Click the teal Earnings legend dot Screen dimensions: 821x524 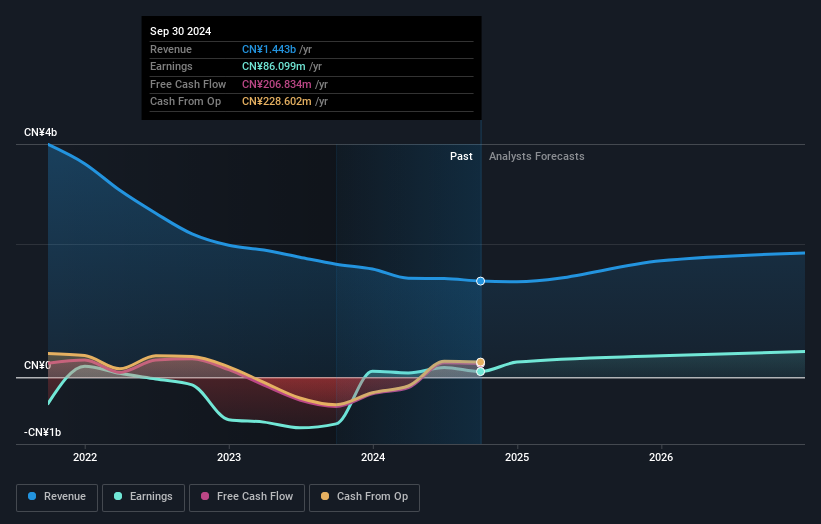coord(118,496)
